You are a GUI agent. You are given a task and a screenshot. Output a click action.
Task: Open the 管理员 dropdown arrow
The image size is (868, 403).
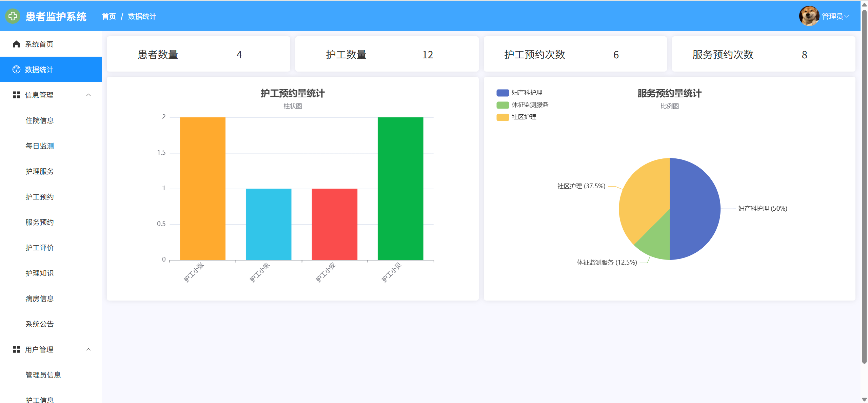click(x=847, y=16)
